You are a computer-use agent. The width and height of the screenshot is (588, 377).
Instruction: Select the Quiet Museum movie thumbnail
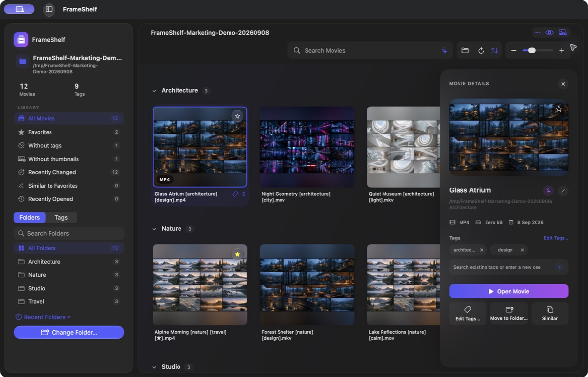pyautogui.click(x=404, y=147)
